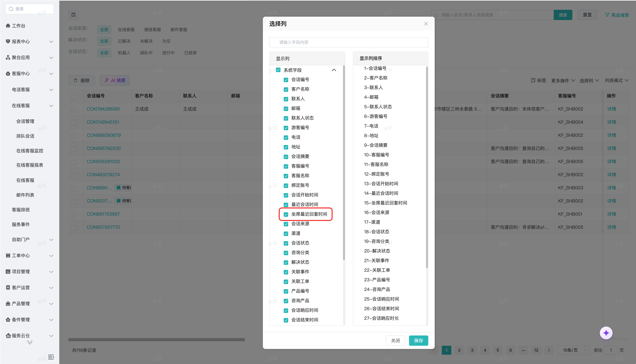Uncheck the 解决状态 column checkbox

[286, 262]
